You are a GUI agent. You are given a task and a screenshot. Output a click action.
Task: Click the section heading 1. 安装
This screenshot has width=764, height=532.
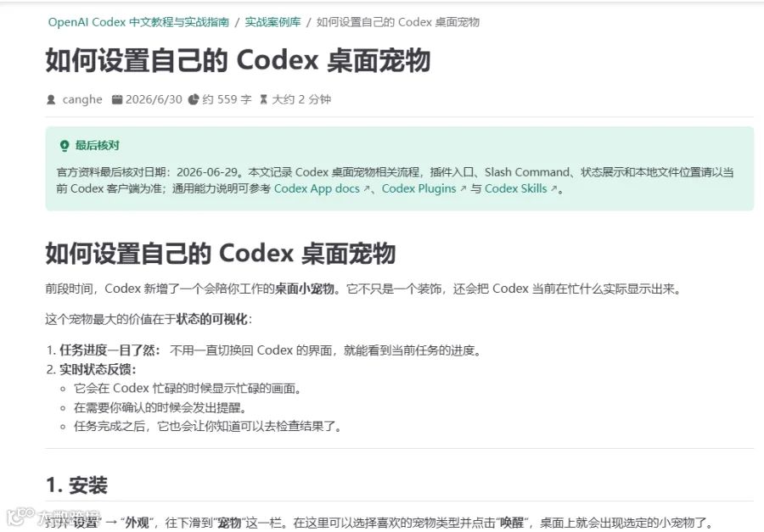pos(76,484)
